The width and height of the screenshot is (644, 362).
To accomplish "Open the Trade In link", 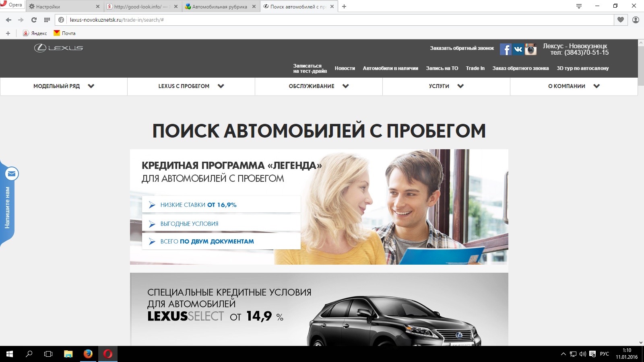I will pos(475,68).
